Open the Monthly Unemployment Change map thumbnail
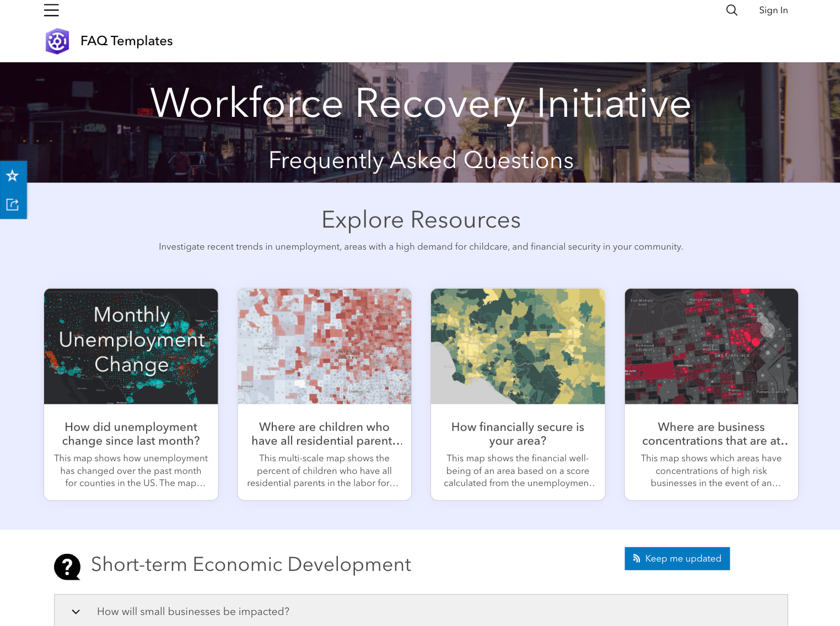The image size is (840, 626). pyautogui.click(x=131, y=346)
